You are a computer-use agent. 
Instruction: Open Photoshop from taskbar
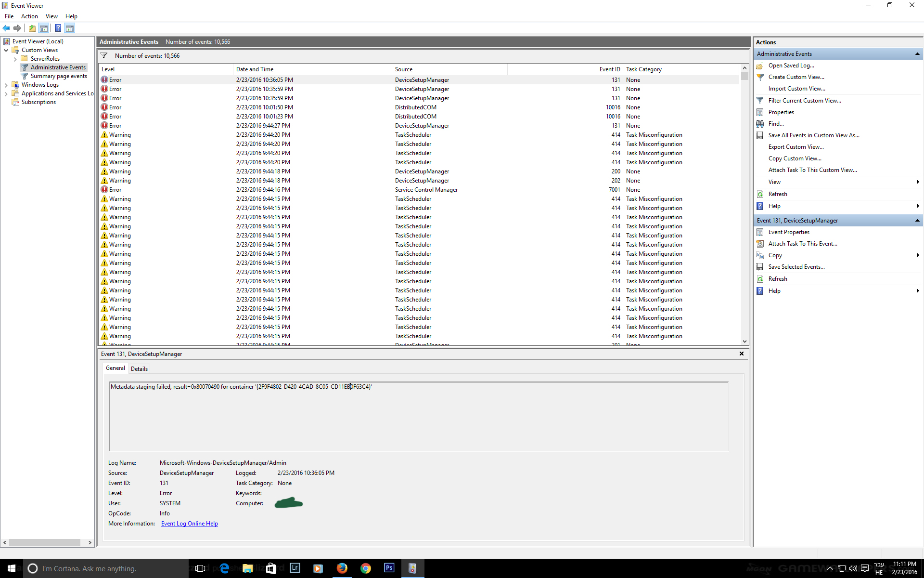(389, 568)
